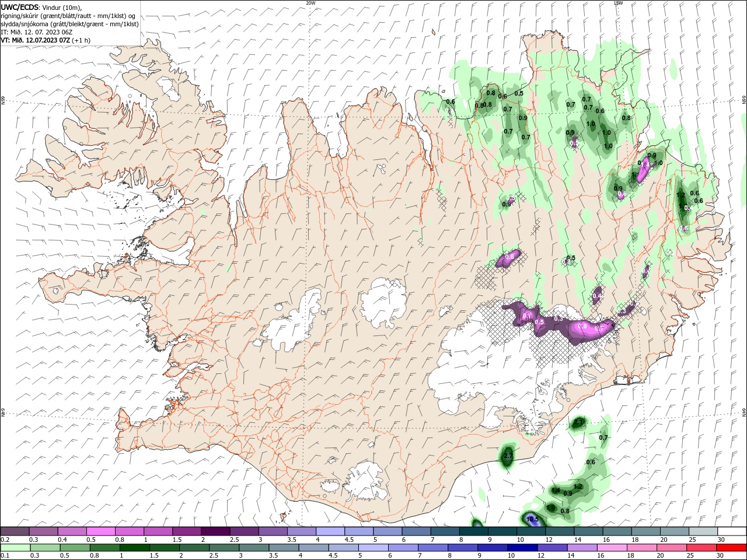Screen dimensions: 747x560
Task: Click the 2.1 precipitation value near the southeast coast
Action: [578, 421]
